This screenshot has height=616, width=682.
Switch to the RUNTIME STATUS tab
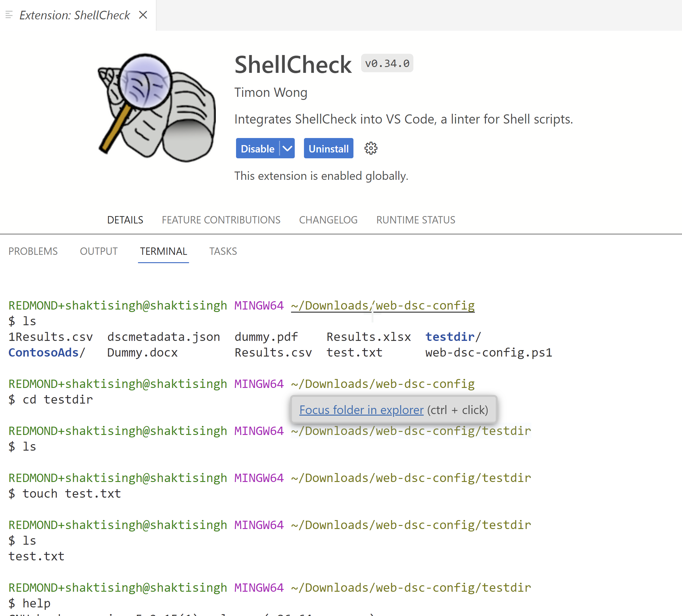point(416,220)
